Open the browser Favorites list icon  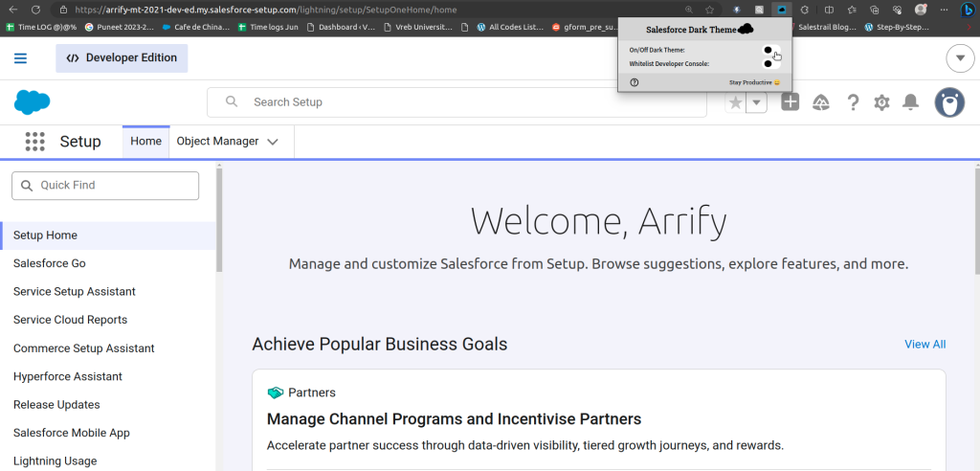pyautogui.click(x=852, y=10)
